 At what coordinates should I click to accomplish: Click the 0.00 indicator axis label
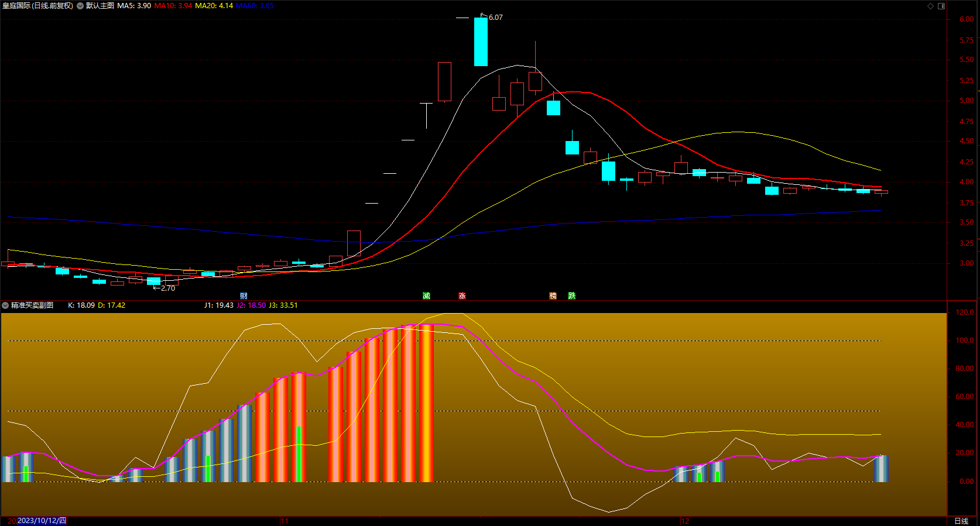[x=967, y=482]
